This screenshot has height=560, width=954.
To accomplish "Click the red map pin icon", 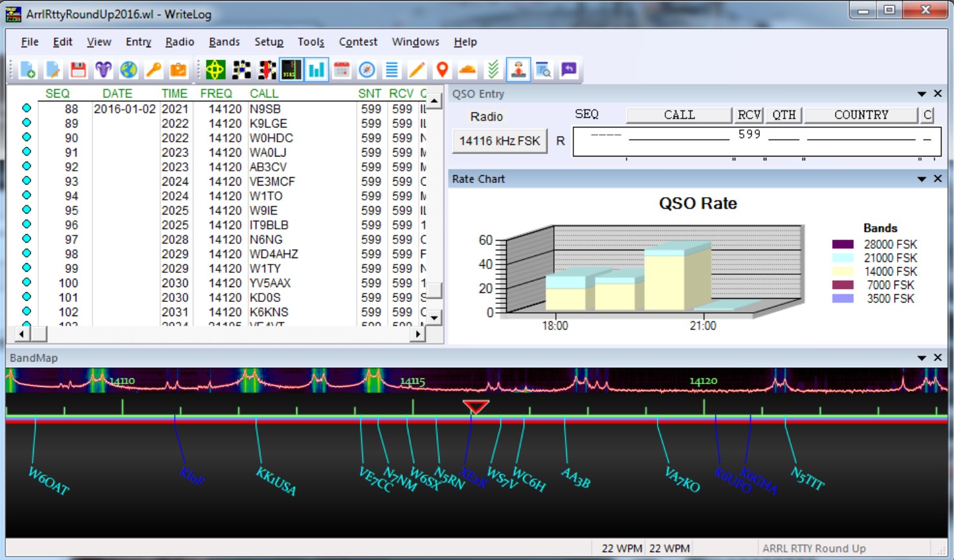I will click(x=443, y=70).
